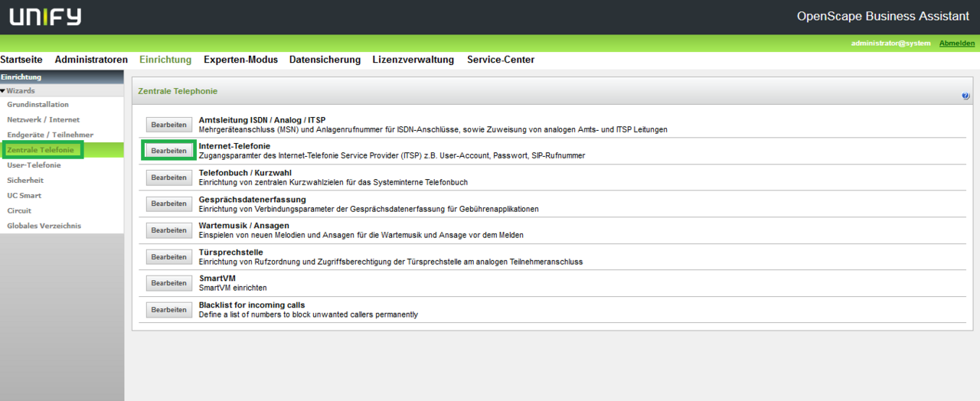Open UC Smart wizard in sidebar

[24, 195]
